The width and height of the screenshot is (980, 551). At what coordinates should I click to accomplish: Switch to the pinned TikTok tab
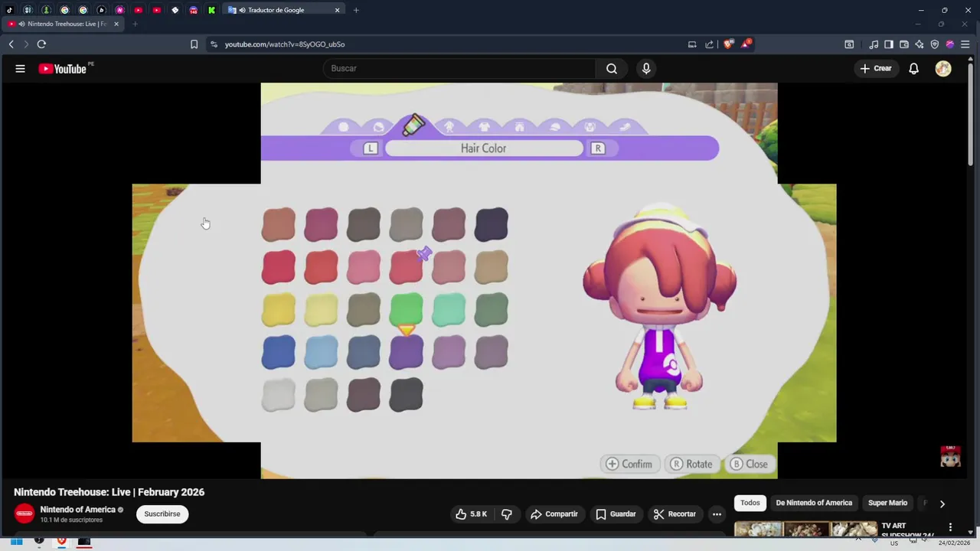[9, 10]
